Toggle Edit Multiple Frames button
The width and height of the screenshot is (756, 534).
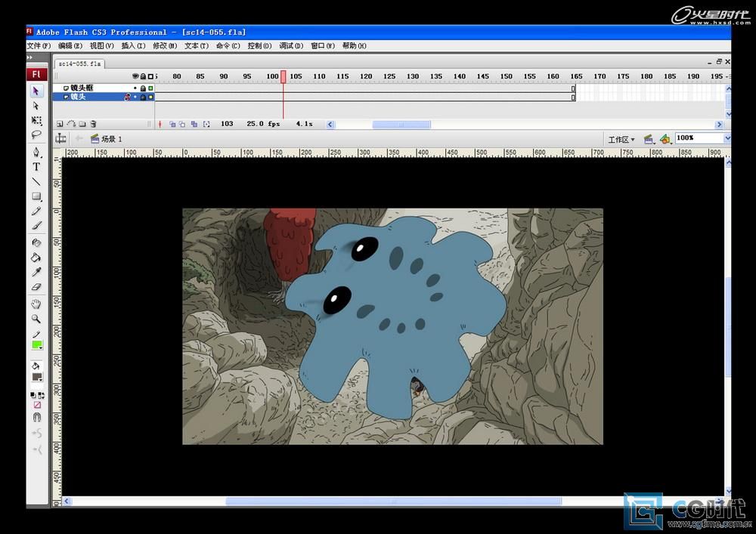coord(194,124)
